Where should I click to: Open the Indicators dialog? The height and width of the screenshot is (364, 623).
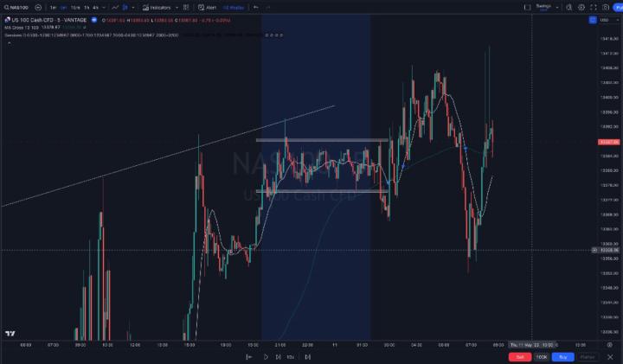click(x=157, y=7)
